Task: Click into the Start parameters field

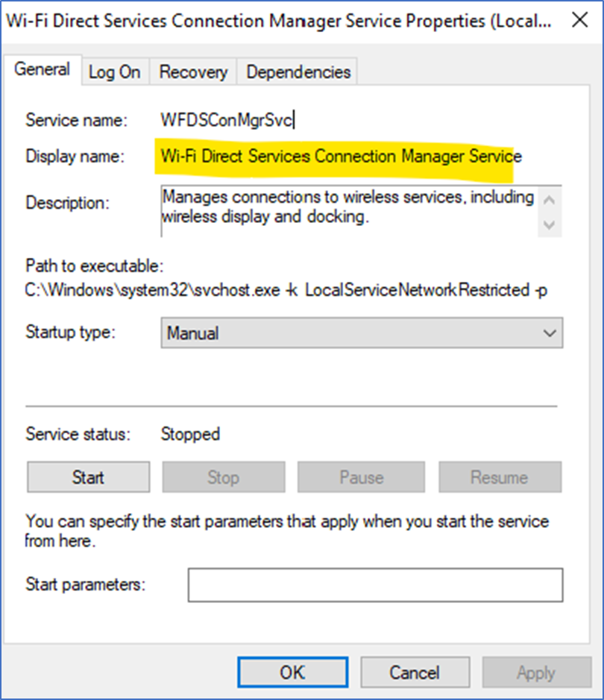Action: coord(375,584)
